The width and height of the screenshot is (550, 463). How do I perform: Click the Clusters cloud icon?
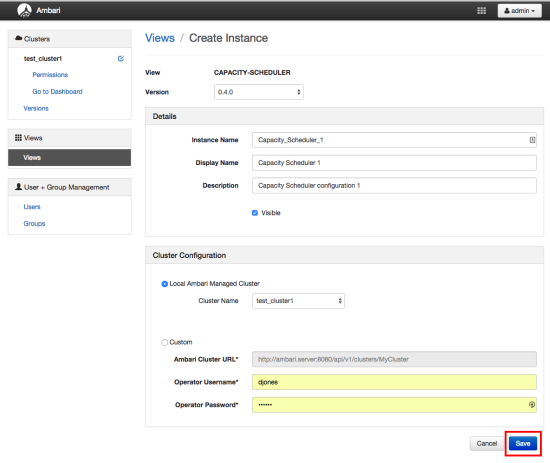[x=19, y=38]
